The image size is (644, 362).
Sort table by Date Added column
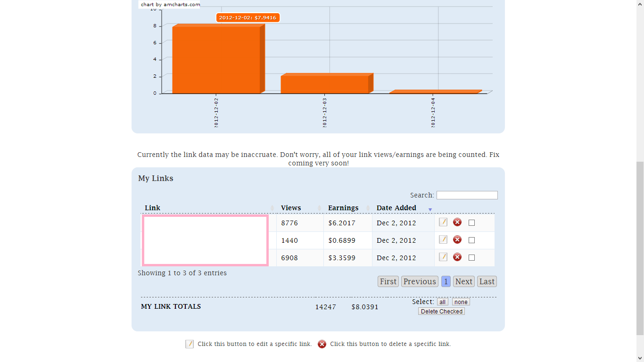point(403,208)
